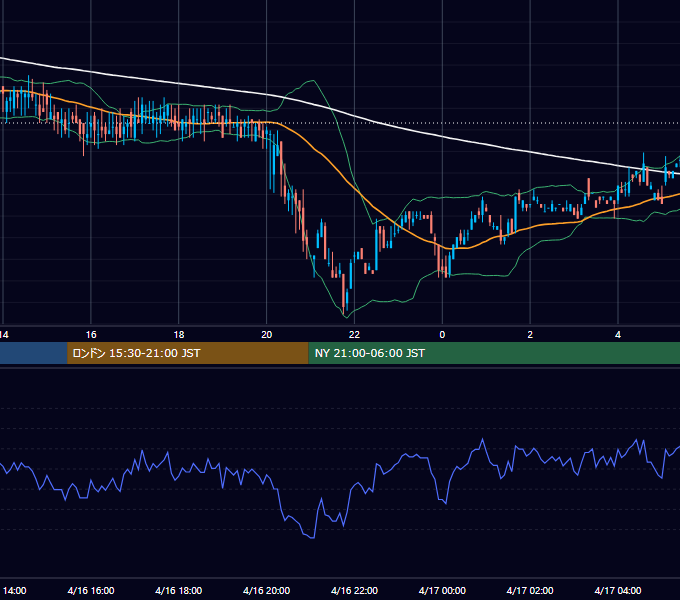
Task: Click the 4/17 02:00 date label
Action: [530, 590]
